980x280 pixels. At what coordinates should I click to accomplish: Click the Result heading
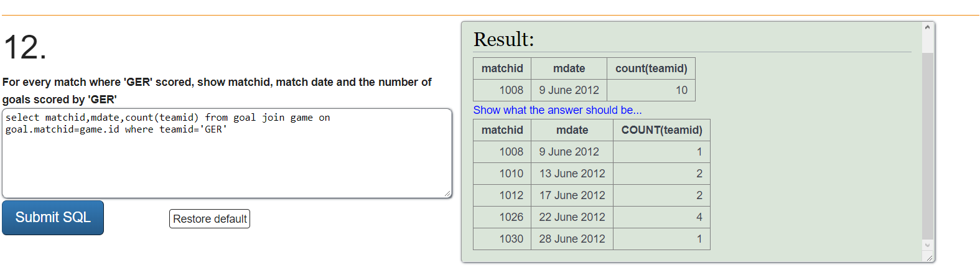tap(503, 39)
